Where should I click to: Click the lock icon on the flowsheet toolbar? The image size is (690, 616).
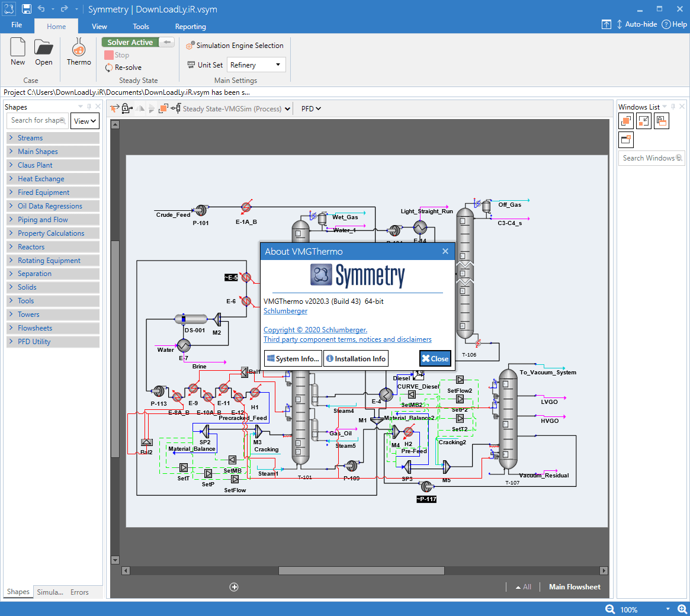(126, 108)
